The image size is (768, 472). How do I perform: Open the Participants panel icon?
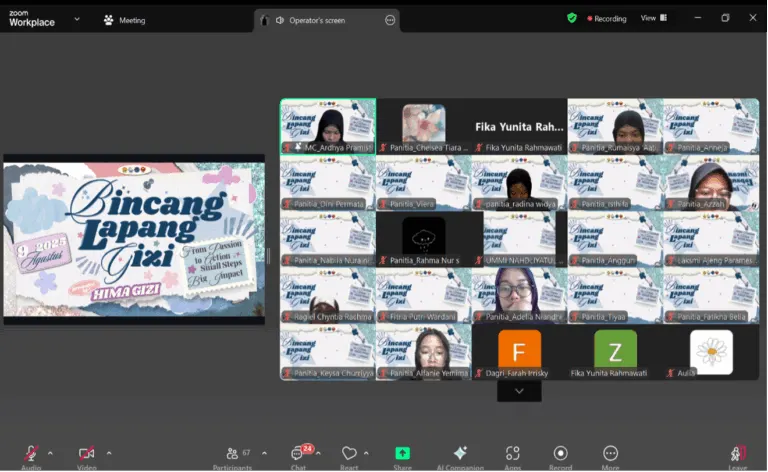point(232,453)
